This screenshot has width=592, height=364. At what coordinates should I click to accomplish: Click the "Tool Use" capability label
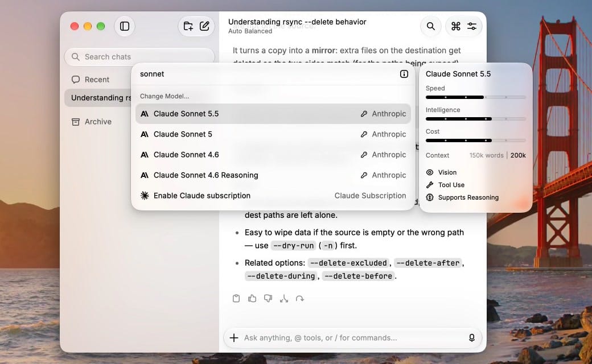pos(451,185)
